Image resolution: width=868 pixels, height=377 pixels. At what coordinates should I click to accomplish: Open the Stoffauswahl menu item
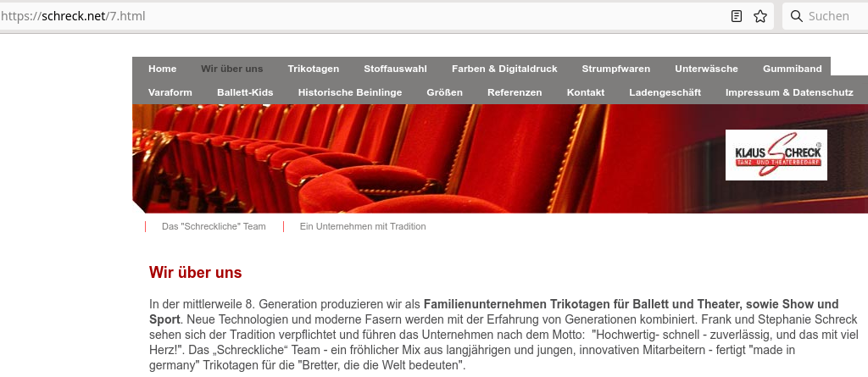click(x=395, y=69)
